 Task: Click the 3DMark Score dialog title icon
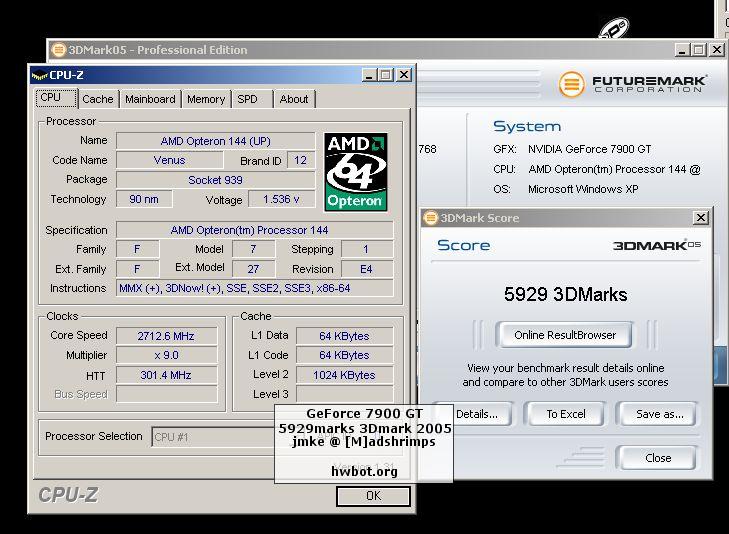point(431,218)
